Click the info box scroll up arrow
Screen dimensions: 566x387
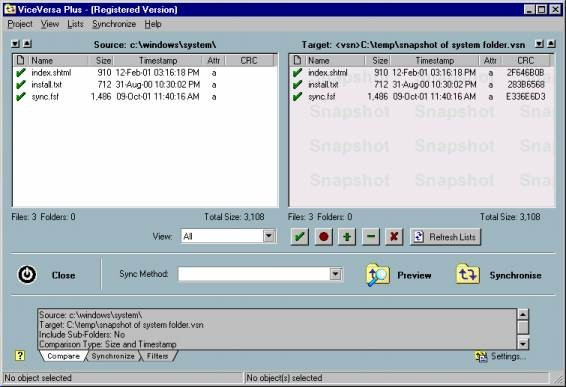(523, 314)
